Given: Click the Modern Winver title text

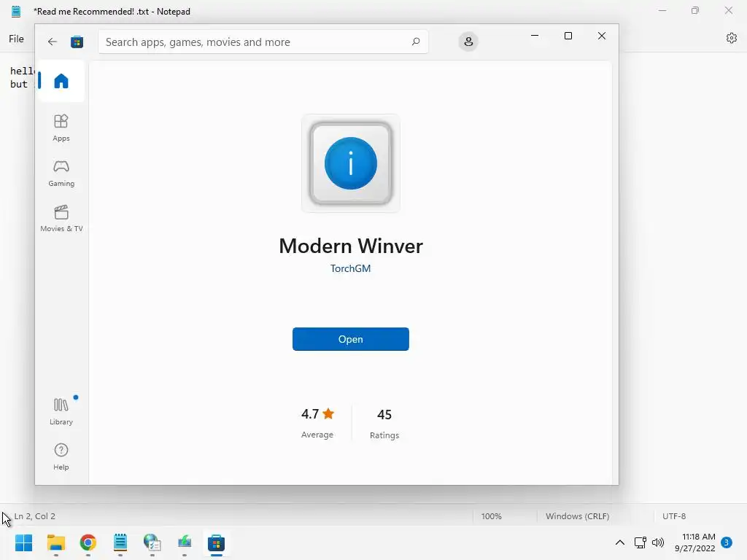Looking at the screenshot, I should [351, 246].
